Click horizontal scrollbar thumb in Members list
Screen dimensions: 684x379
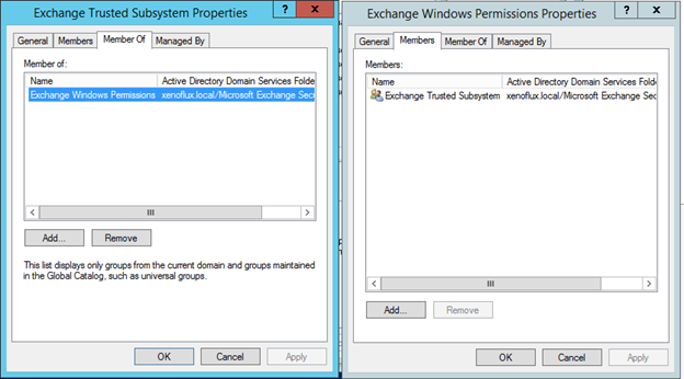491,283
